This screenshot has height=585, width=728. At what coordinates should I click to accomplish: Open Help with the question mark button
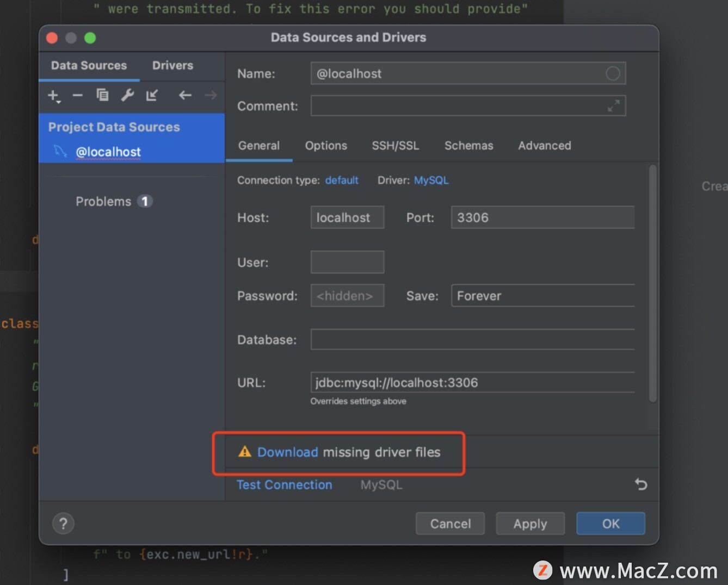[x=63, y=524]
